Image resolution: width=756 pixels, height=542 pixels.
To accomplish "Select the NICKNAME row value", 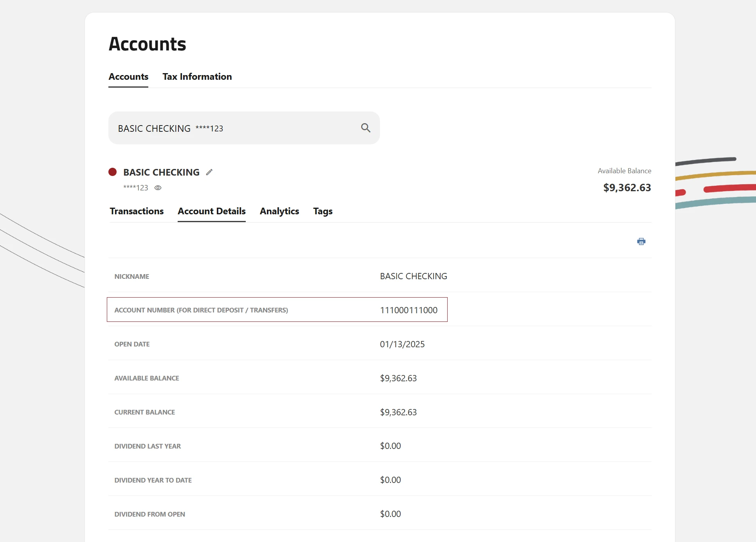I will (x=414, y=276).
